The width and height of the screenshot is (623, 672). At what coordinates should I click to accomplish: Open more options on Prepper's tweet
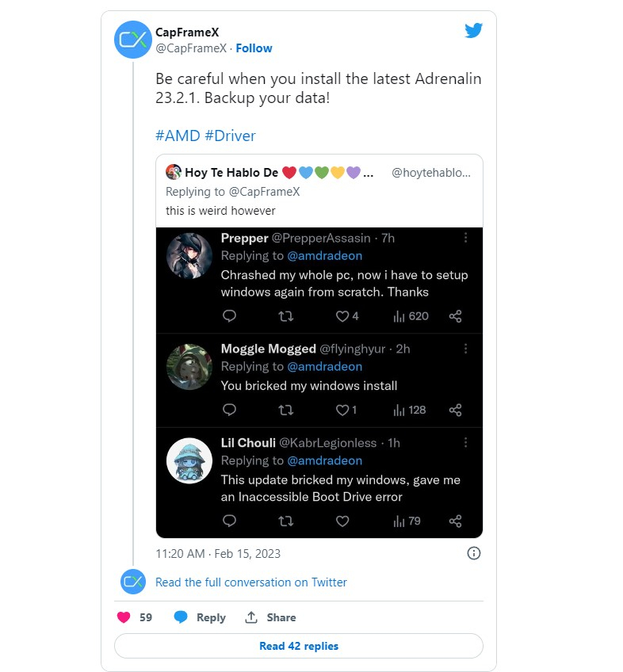click(465, 238)
